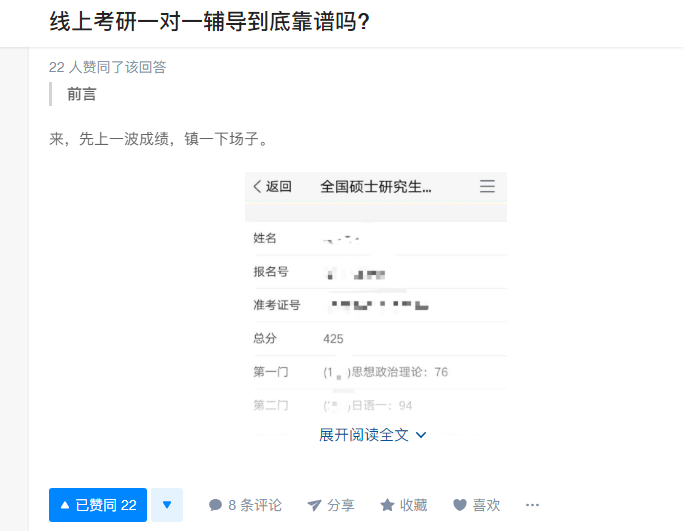
Task: Click the '报名号' label
Action: pos(271,272)
